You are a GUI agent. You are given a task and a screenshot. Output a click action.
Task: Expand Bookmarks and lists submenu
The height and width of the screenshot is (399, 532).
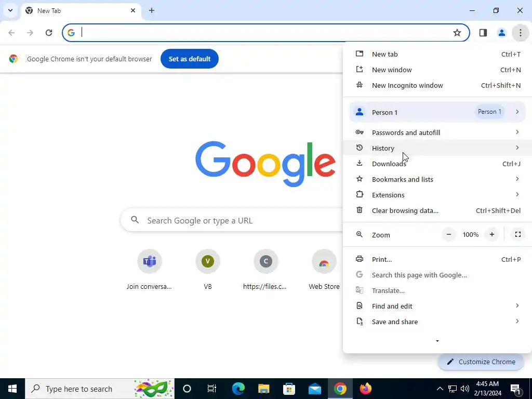(437, 179)
